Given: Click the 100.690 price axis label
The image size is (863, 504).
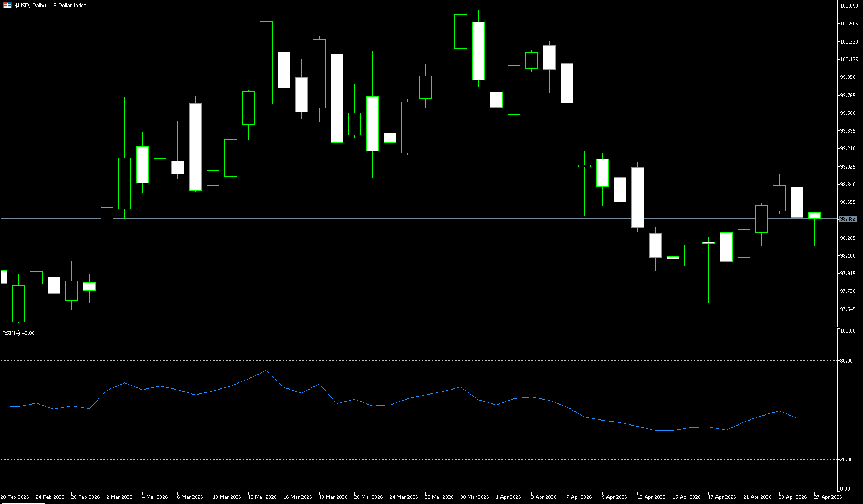Looking at the screenshot, I should tap(849, 6).
